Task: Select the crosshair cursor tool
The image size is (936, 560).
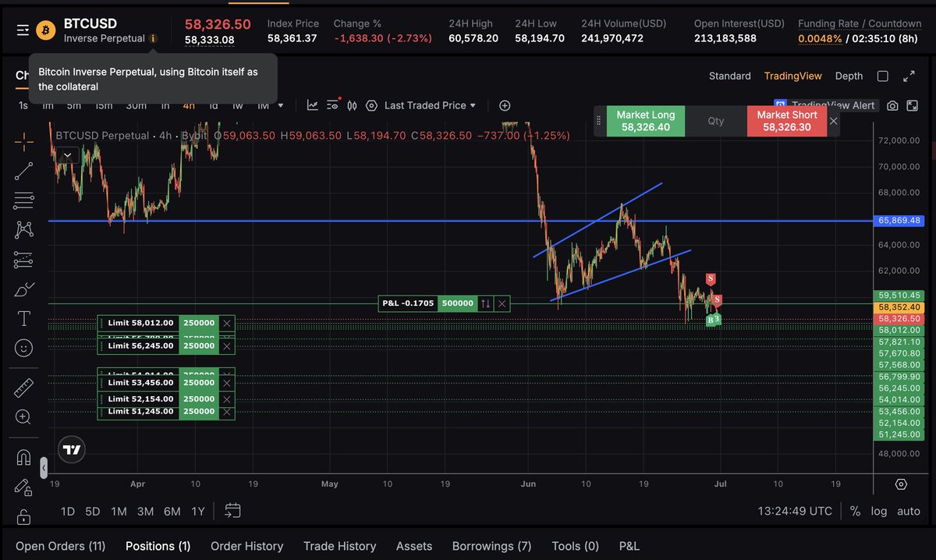Action: pyautogui.click(x=24, y=141)
